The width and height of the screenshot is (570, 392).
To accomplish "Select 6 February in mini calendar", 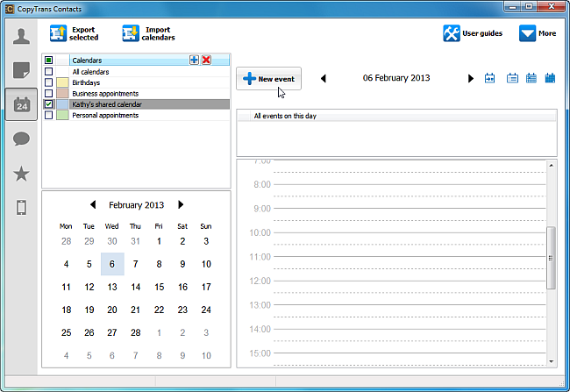I will click(112, 264).
